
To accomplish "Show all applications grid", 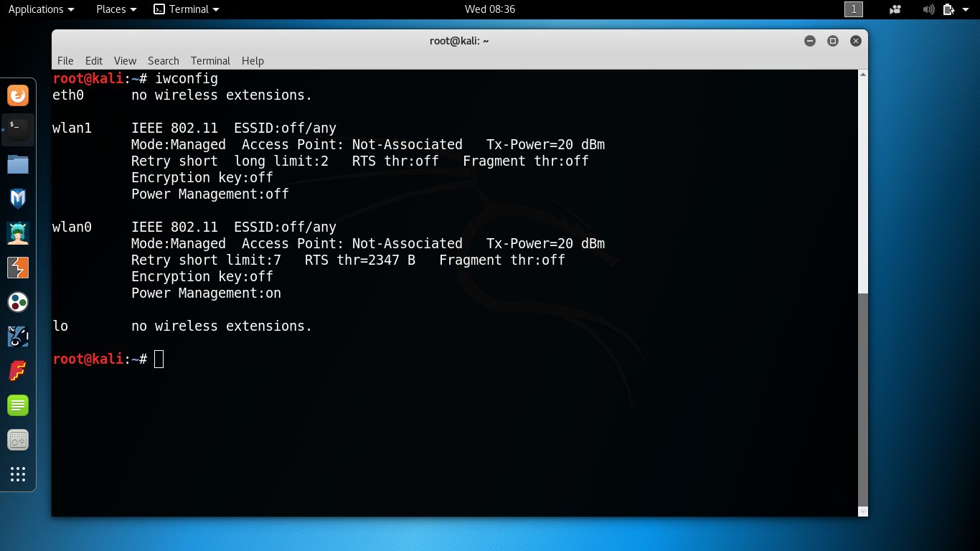I will tap(18, 474).
